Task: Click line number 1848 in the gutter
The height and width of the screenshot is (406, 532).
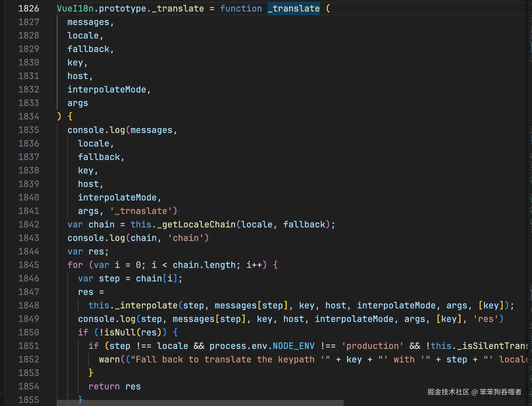Action: (29, 305)
